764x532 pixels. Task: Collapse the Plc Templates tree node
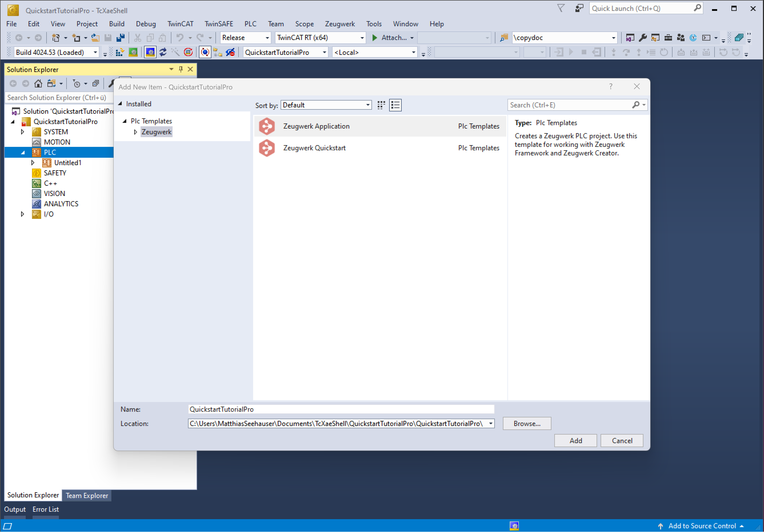(x=125, y=121)
